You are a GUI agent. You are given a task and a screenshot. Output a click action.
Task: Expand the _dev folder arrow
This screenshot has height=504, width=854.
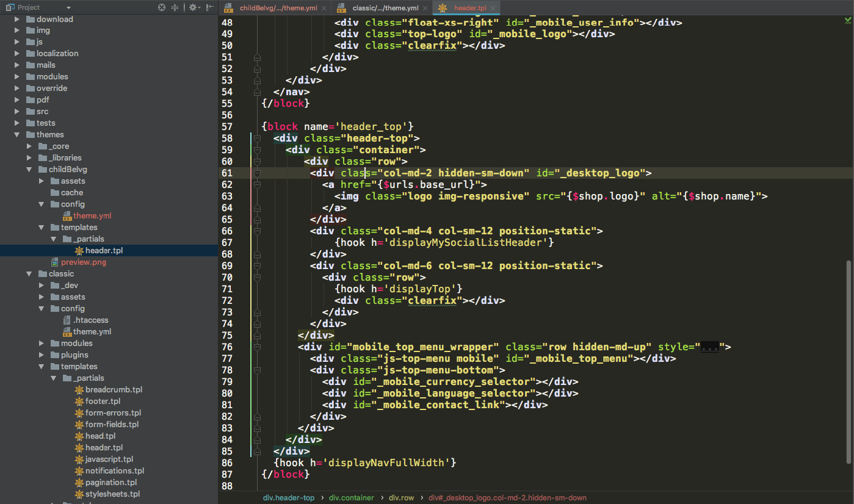(x=42, y=286)
